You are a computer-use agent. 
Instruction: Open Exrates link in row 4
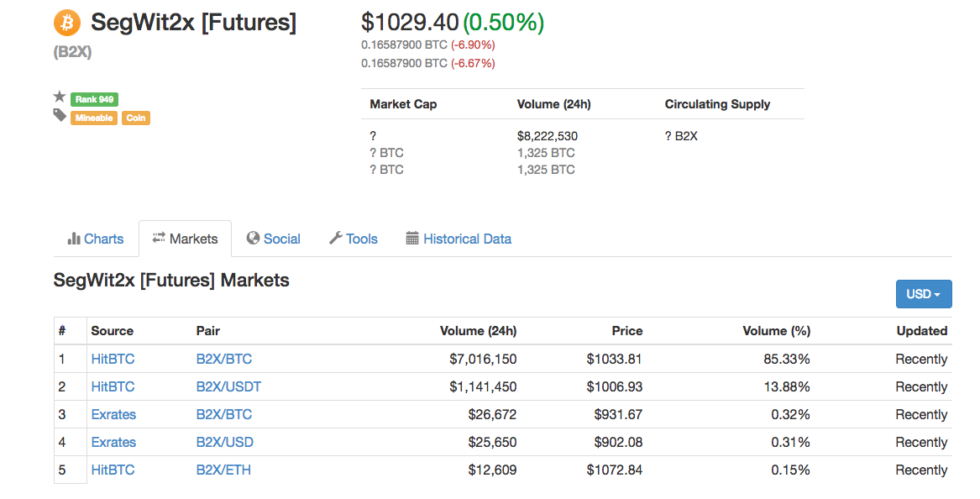tap(113, 442)
